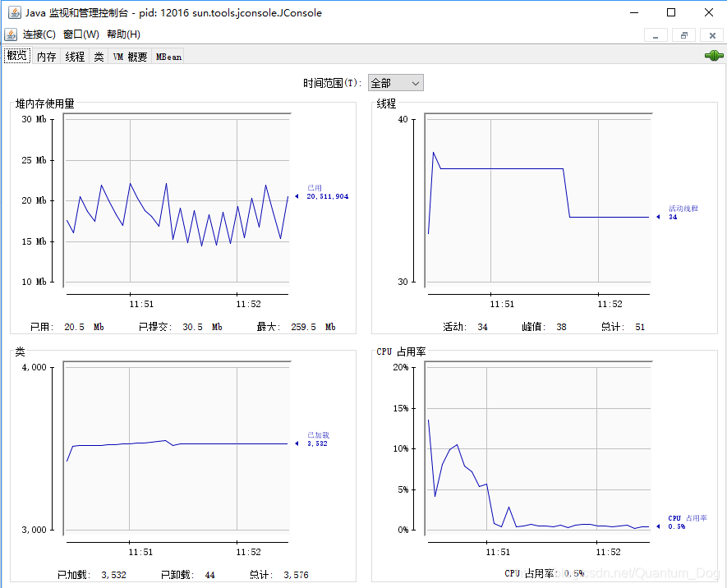This screenshot has height=588, width=727.
Task: Minimize the inner connection window
Action: click(x=656, y=35)
